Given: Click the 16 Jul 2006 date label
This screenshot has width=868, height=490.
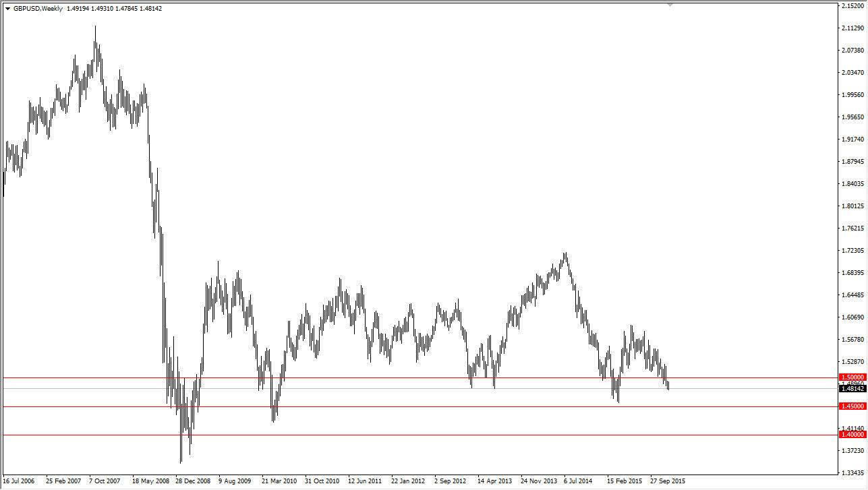Looking at the screenshot, I should (x=20, y=482).
